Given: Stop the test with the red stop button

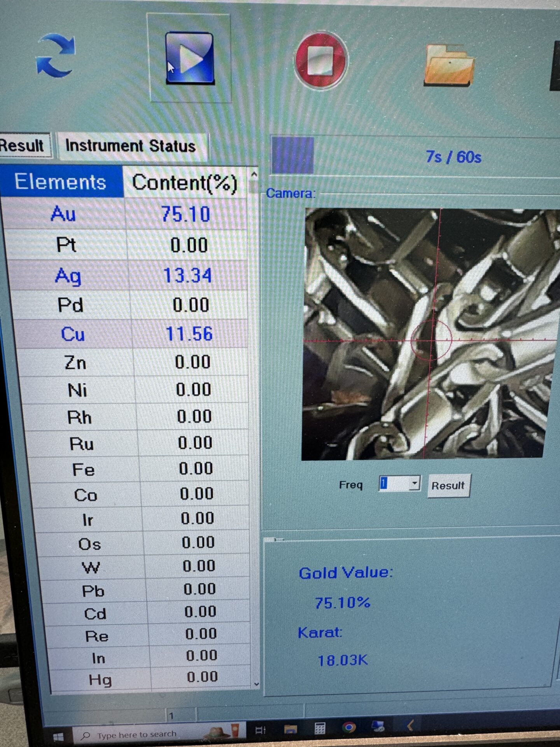Looking at the screenshot, I should point(321,60).
